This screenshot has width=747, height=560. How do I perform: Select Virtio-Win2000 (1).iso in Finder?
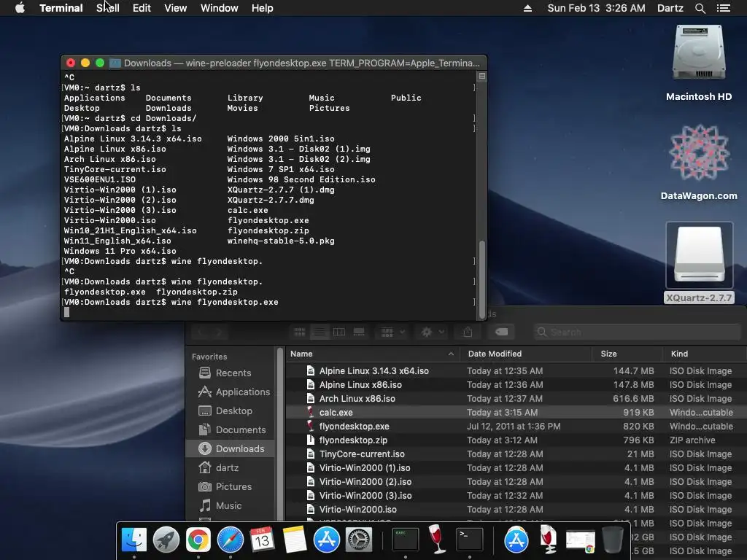(516, 467)
